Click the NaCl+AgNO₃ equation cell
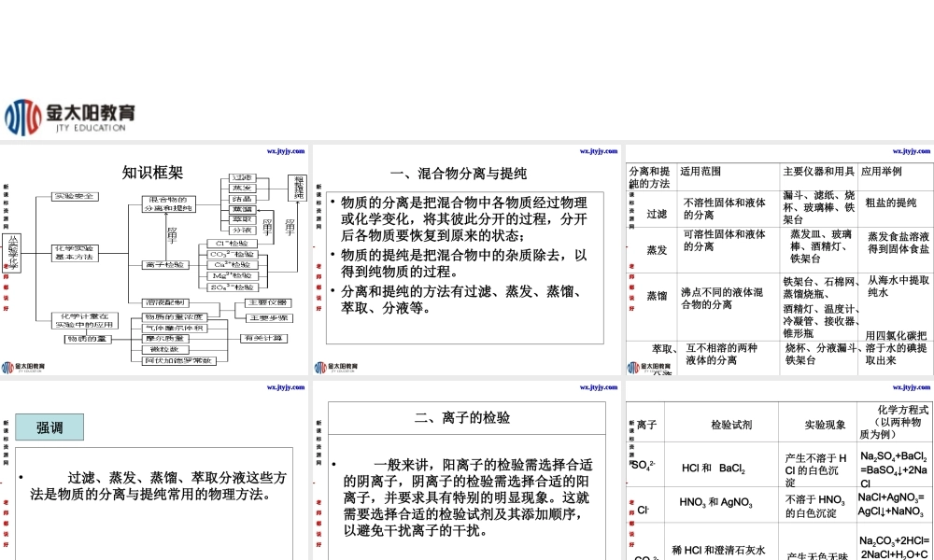This screenshot has height=560, width=934. click(891, 503)
